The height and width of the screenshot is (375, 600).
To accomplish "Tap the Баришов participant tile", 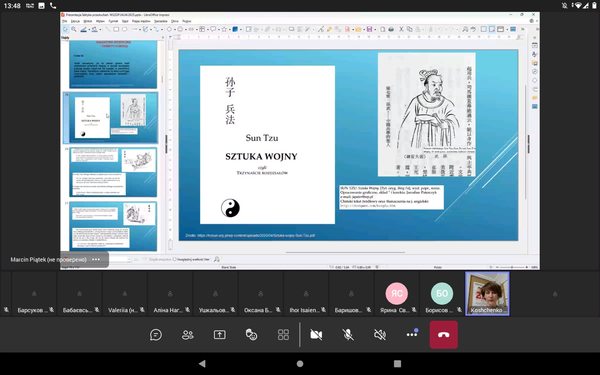I will point(351,294).
